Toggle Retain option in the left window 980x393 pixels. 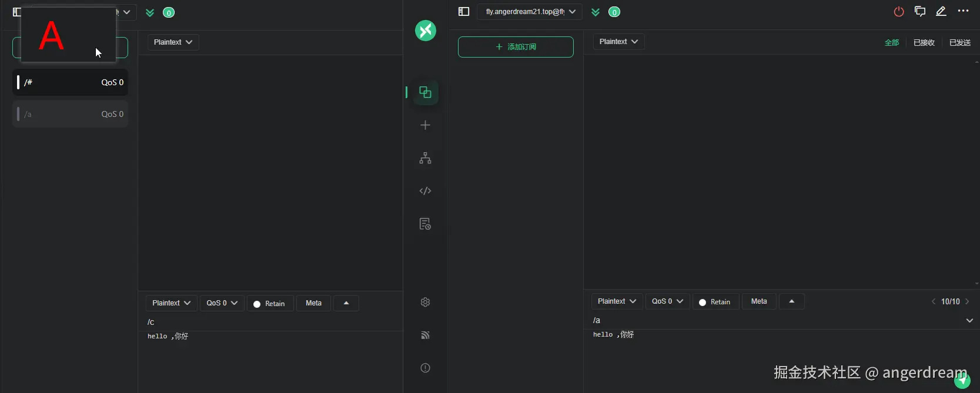tap(270, 303)
